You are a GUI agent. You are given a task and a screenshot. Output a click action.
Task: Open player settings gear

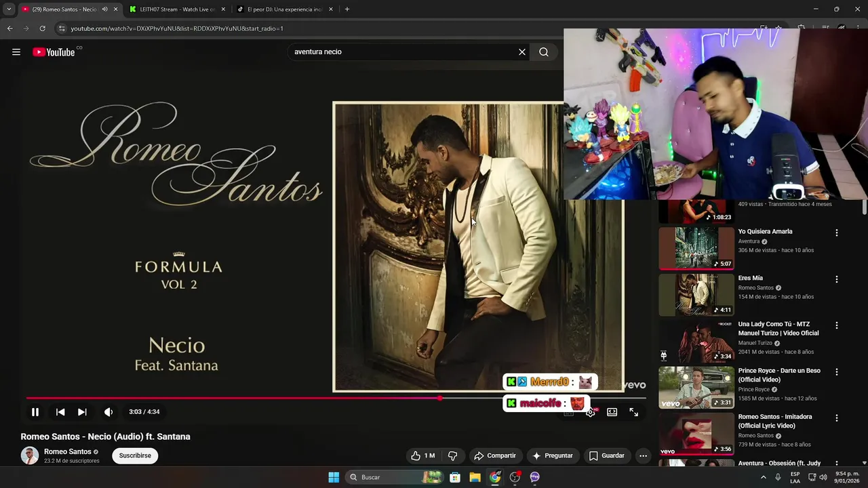click(591, 412)
